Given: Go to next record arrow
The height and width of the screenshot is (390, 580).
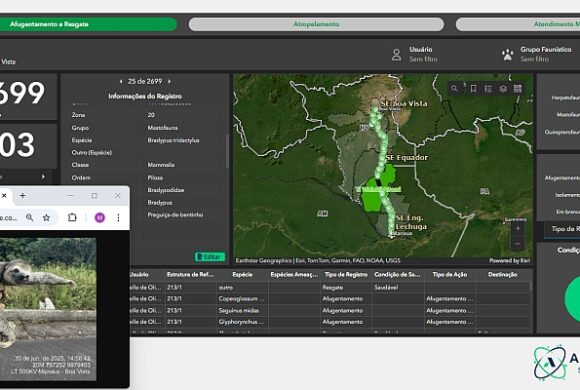Looking at the screenshot, I should (x=169, y=81).
